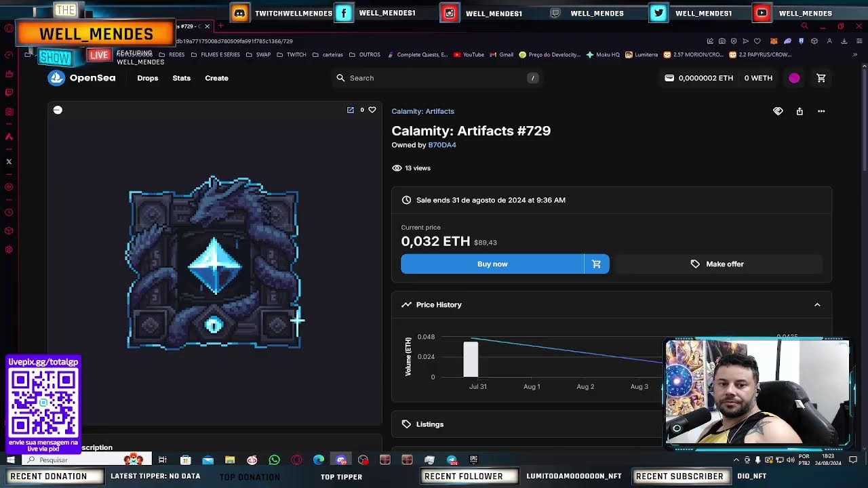This screenshot has height=488, width=868.
Task: Click the Make offer button
Action: [718, 264]
